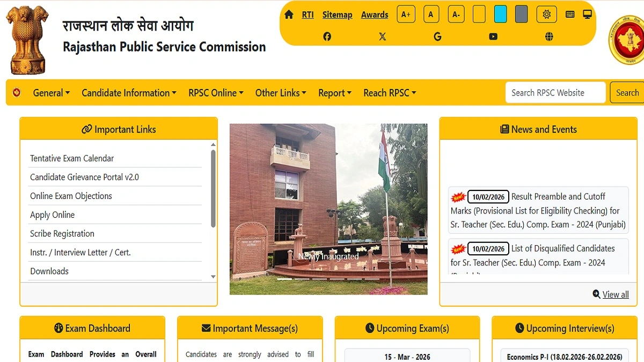Open the YouTube channel icon
644x362 pixels.
(x=493, y=36)
